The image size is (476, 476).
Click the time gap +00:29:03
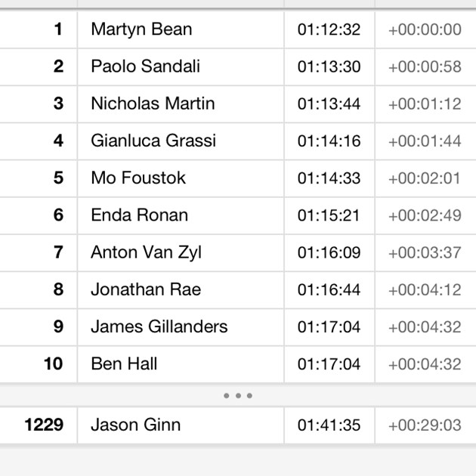click(x=424, y=425)
